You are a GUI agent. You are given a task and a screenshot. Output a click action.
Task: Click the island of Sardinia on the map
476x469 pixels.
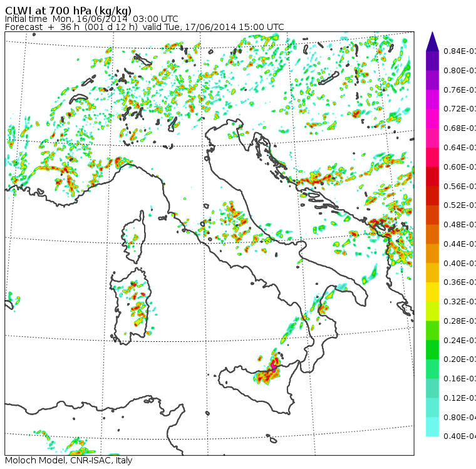pos(131,307)
